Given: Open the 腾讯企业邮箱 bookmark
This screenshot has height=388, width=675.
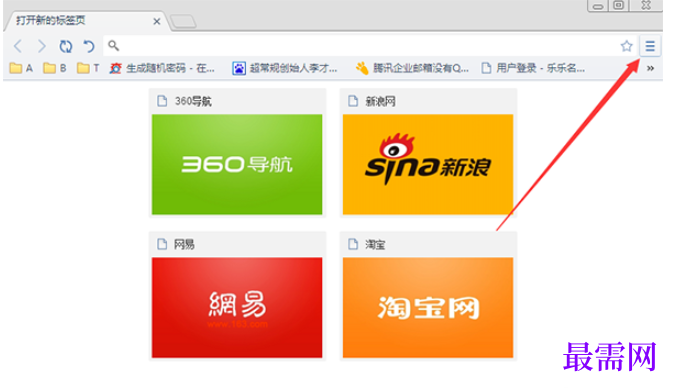Looking at the screenshot, I should pos(412,68).
